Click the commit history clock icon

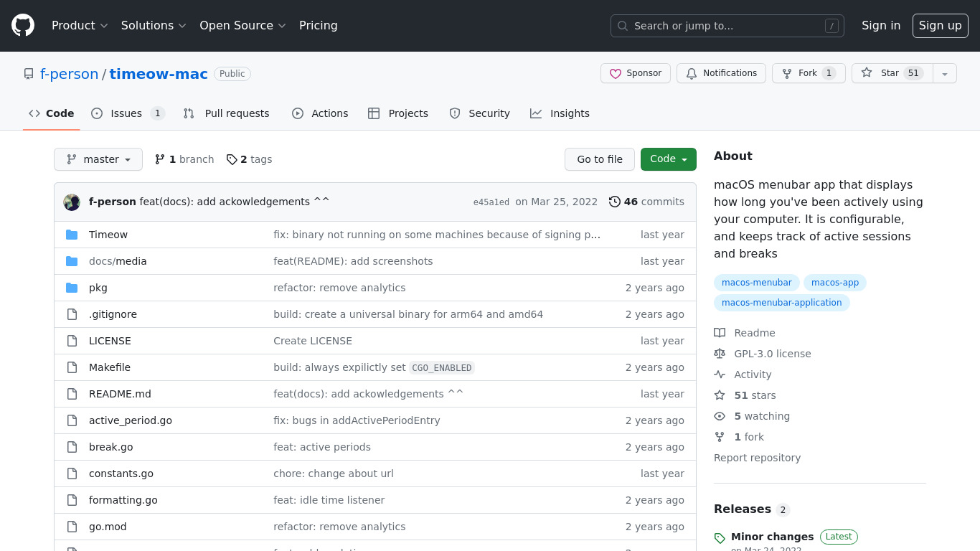(614, 202)
